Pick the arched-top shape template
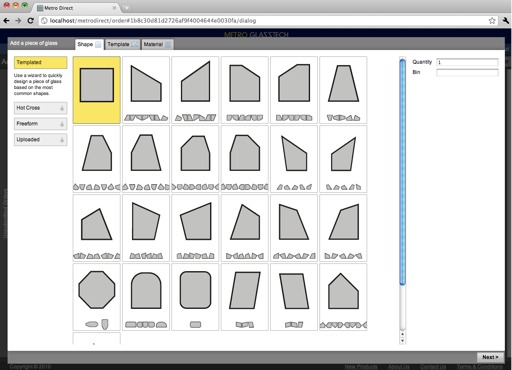 (146, 297)
